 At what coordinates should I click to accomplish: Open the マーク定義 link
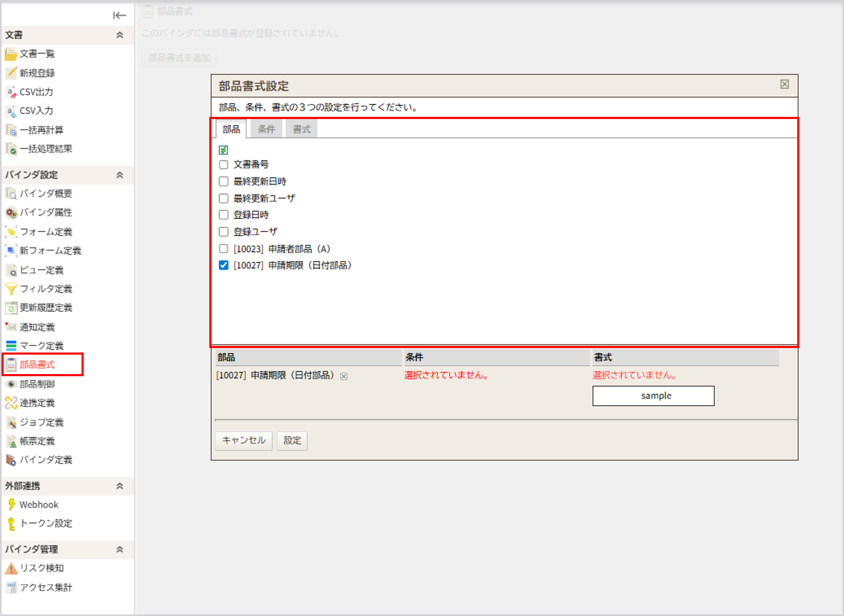tap(41, 346)
